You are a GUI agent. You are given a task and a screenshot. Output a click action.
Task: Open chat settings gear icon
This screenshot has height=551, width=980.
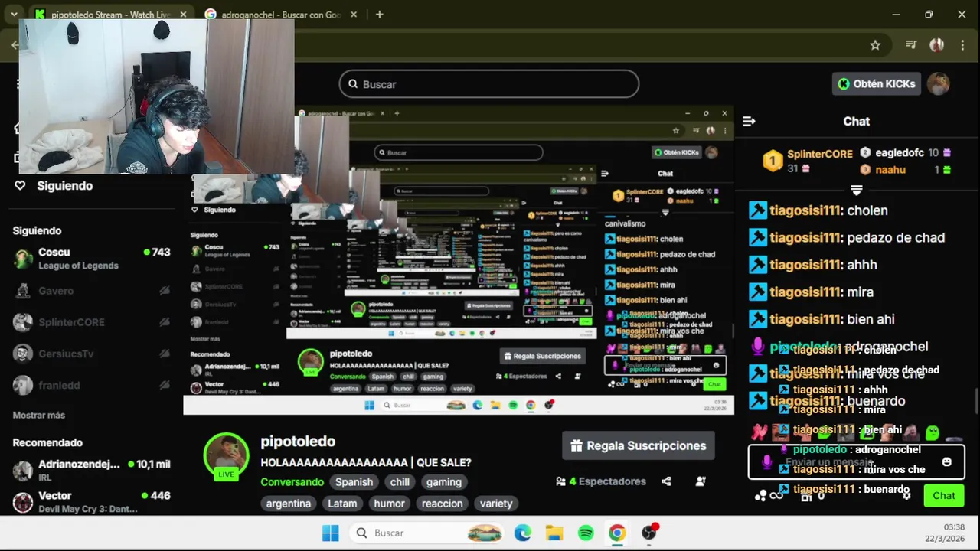(906, 495)
